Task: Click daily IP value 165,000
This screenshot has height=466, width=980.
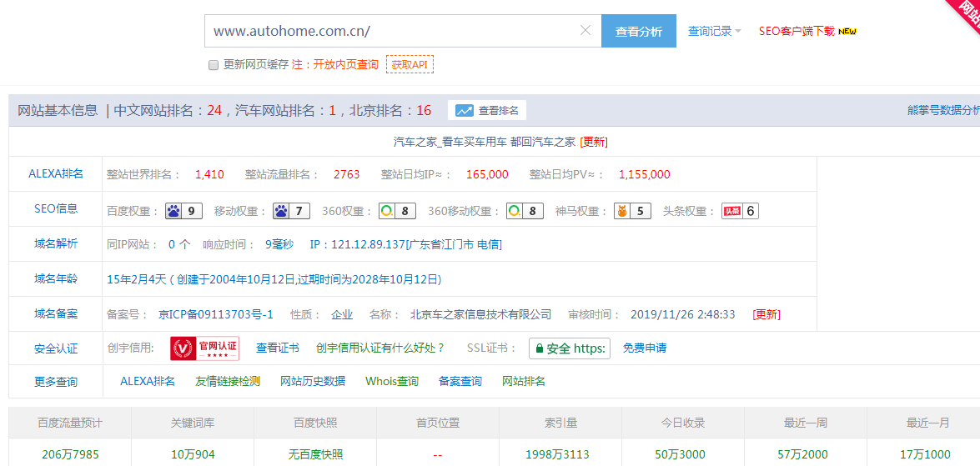Action: click(x=488, y=175)
